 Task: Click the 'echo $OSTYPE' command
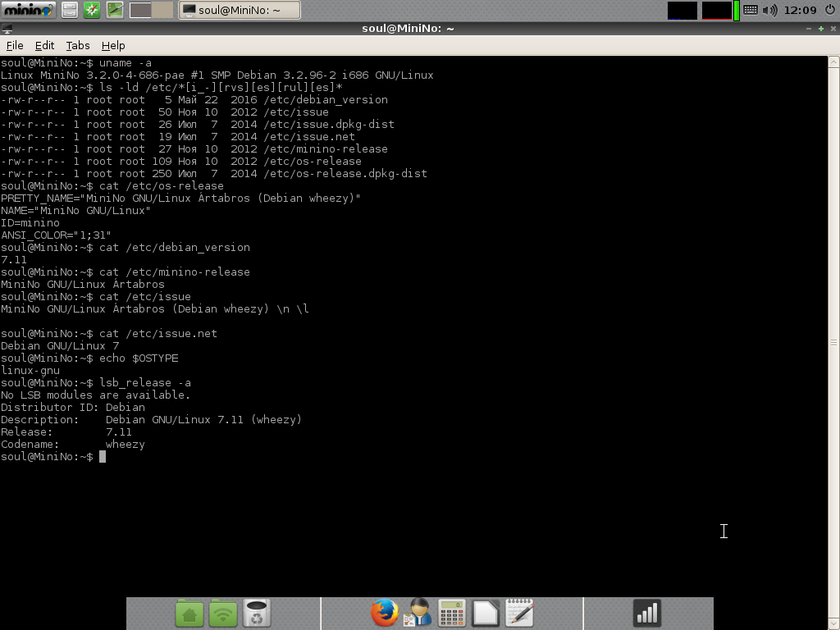(x=139, y=358)
